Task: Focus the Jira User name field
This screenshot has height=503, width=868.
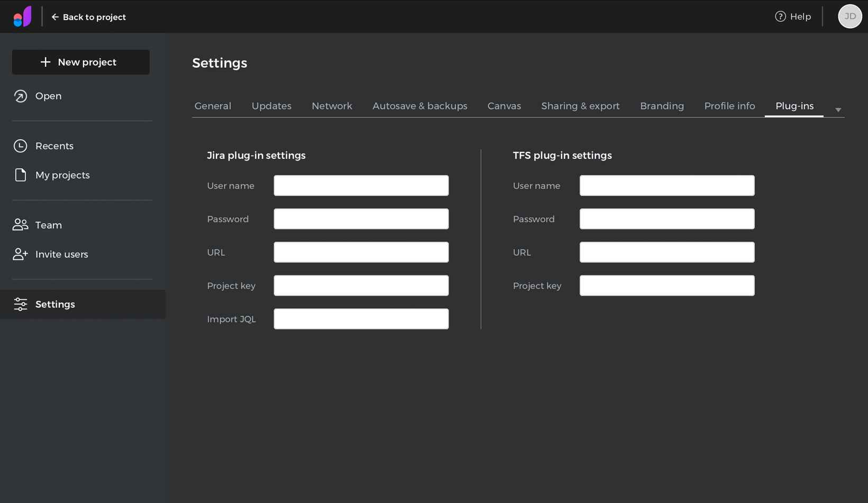Action: tap(361, 185)
